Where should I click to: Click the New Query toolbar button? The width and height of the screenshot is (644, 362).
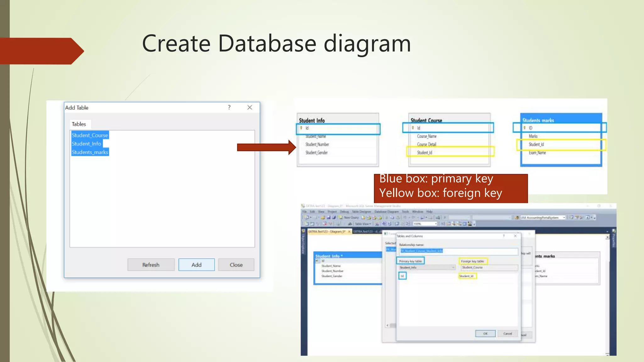pyautogui.click(x=349, y=217)
